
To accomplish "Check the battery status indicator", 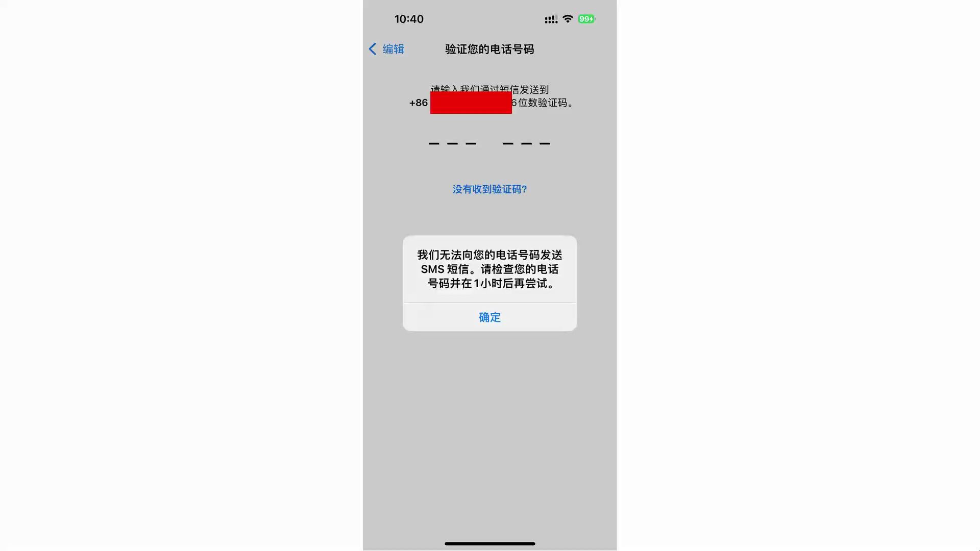I will (x=586, y=18).
